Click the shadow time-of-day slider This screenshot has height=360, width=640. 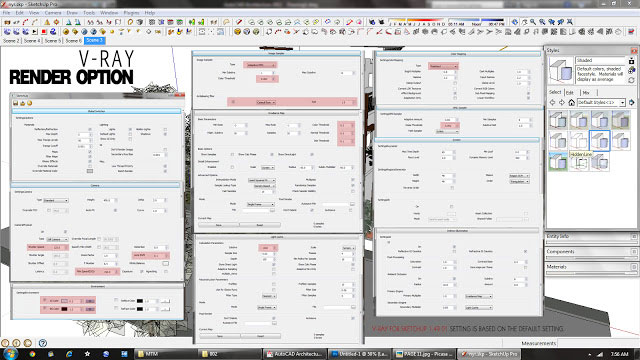(476, 20)
